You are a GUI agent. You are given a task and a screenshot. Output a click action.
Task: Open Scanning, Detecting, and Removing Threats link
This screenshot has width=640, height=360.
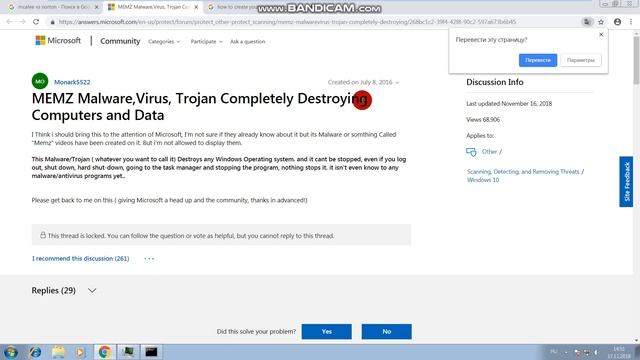(x=523, y=172)
